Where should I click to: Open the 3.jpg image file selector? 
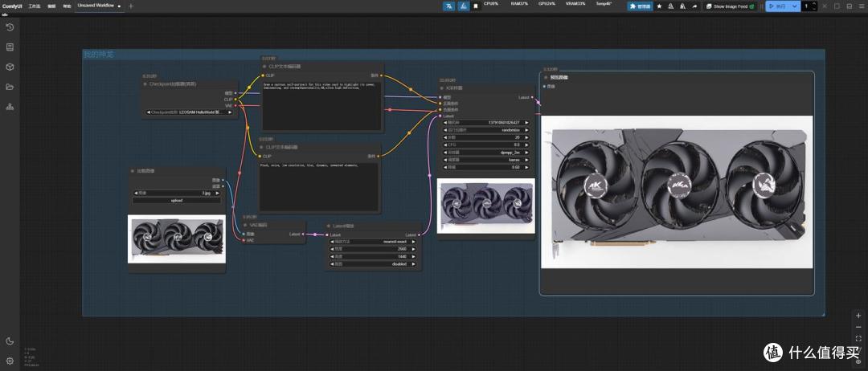tap(177, 194)
